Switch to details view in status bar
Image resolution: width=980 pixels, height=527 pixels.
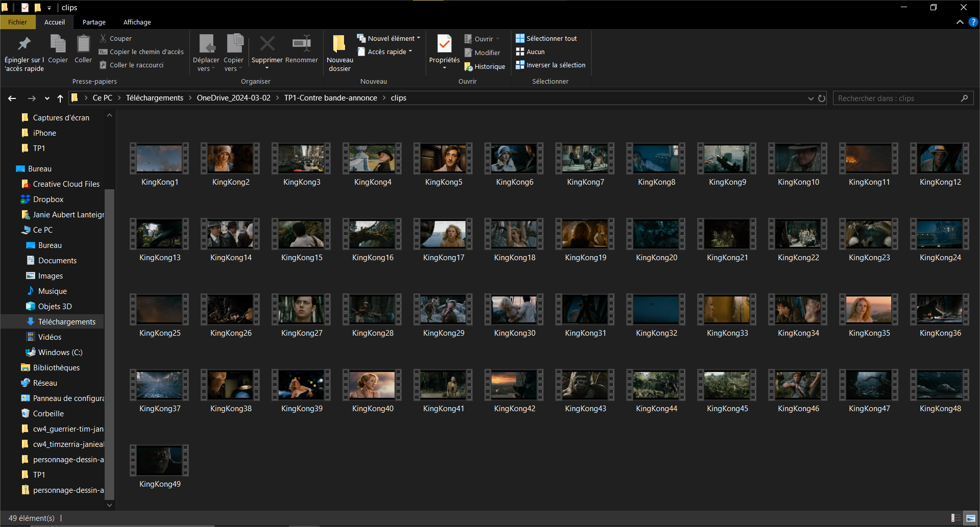coord(955,518)
